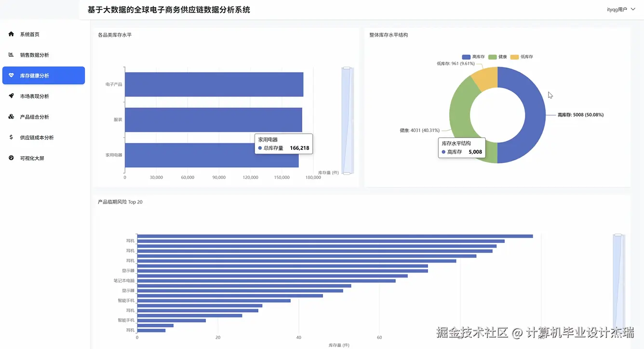Click the heartbeat icon for 库存健康分析

[x=11, y=76]
